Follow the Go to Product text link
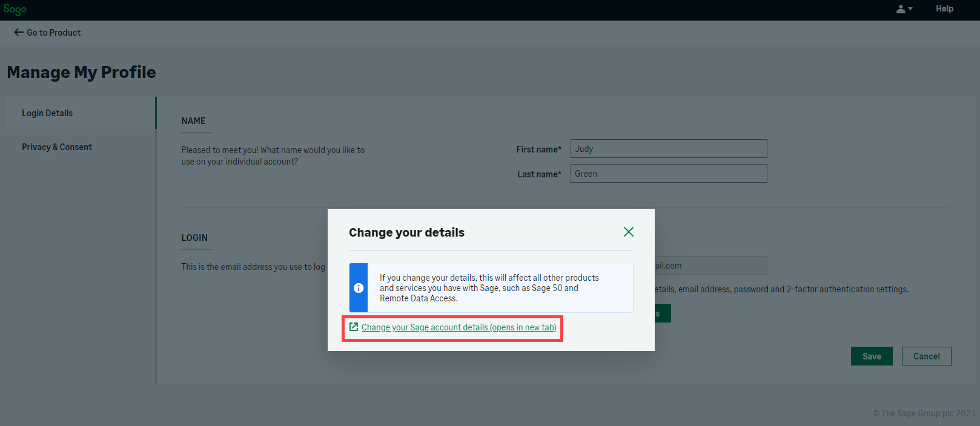The height and width of the screenshot is (426, 980). click(53, 33)
